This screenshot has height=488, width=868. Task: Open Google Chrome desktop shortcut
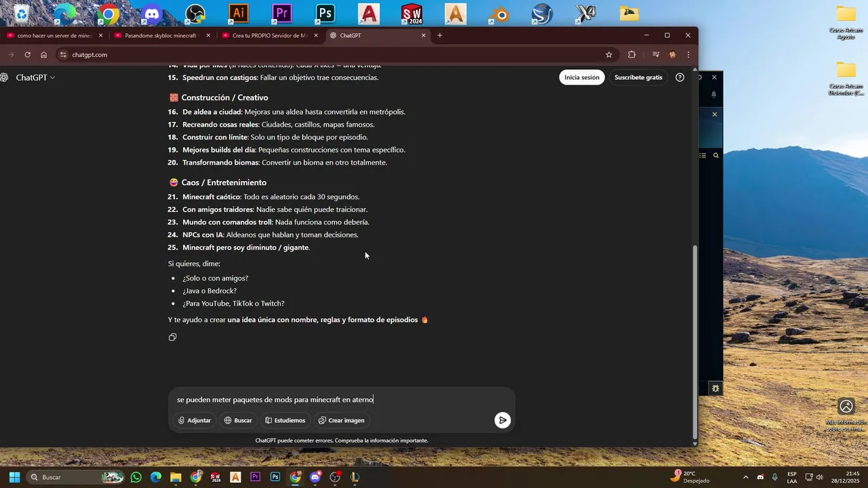108,13
